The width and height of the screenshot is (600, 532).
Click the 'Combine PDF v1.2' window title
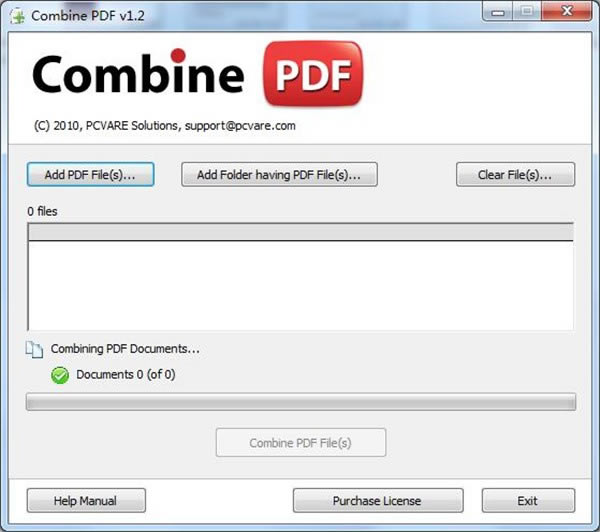pyautogui.click(x=88, y=16)
